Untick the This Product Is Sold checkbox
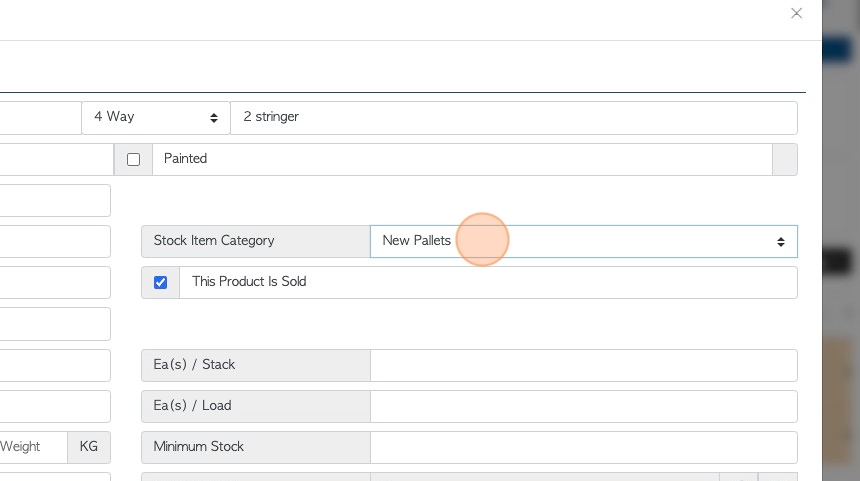 pos(161,282)
